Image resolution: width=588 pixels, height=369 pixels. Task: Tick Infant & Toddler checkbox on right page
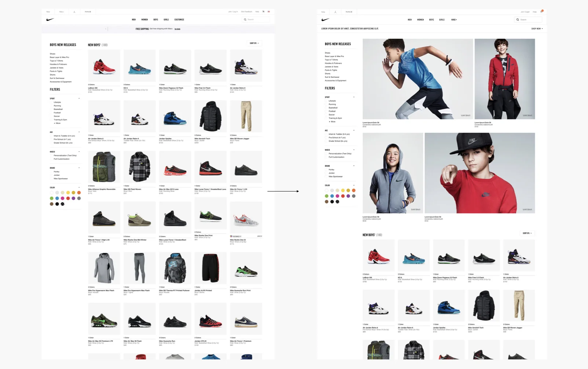[x=326, y=134]
